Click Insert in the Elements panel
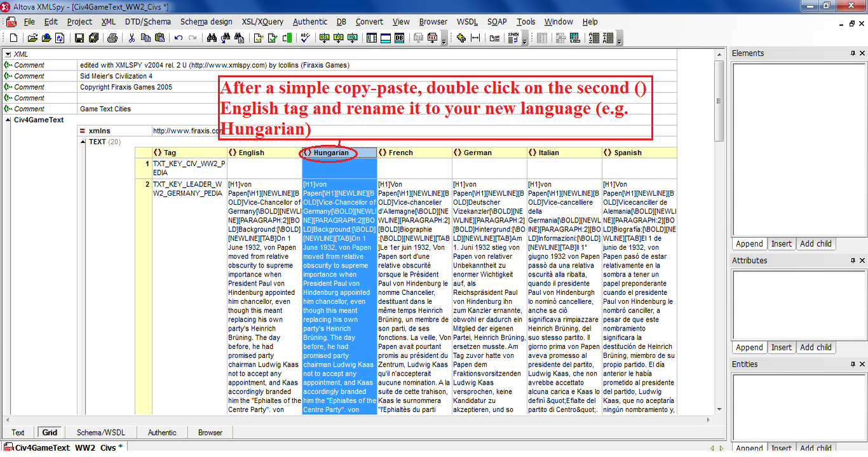Screen dimensions: 868x457 pos(782,243)
